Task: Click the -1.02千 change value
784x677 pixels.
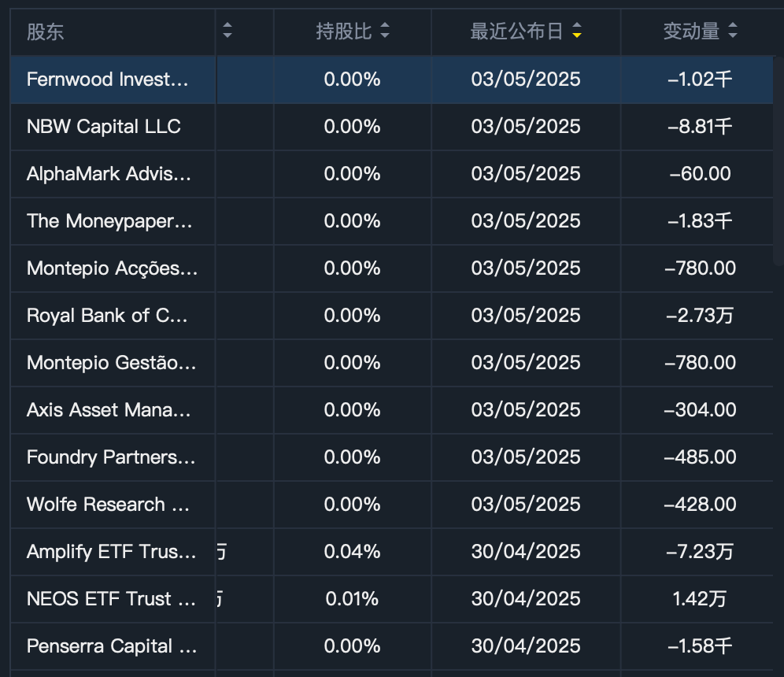Action: 700,79
